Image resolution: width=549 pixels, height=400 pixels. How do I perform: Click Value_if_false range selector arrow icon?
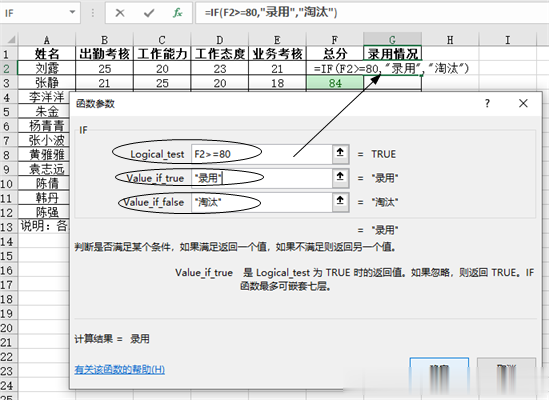(x=340, y=201)
